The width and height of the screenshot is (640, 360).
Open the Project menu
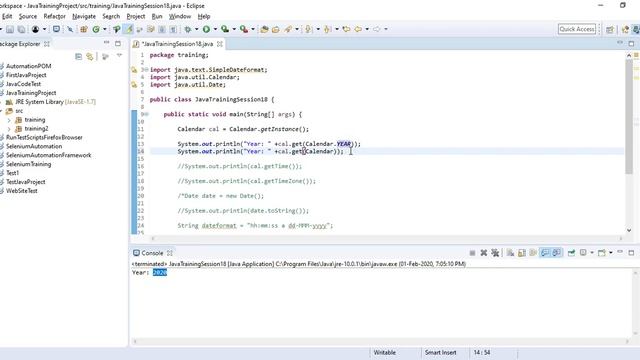[136, 16]
